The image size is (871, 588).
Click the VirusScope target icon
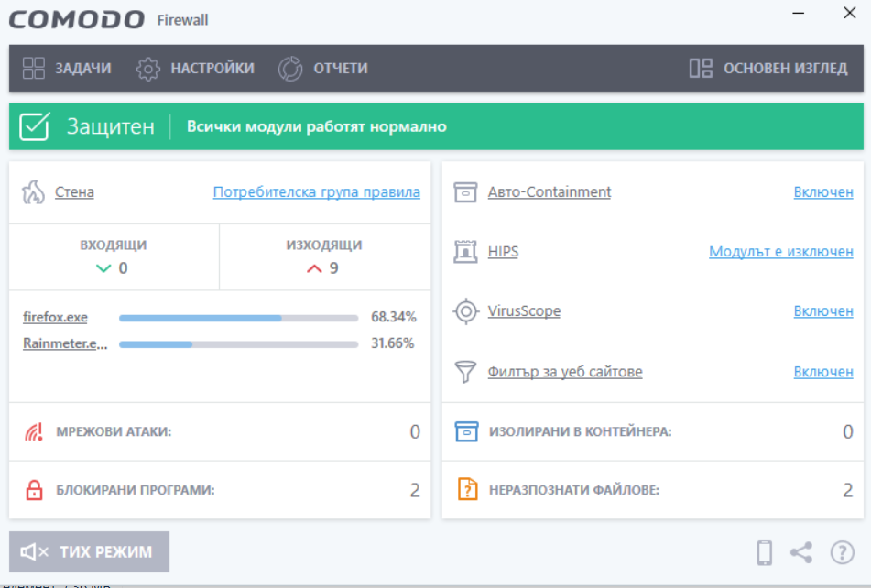[x=466, y=311]
